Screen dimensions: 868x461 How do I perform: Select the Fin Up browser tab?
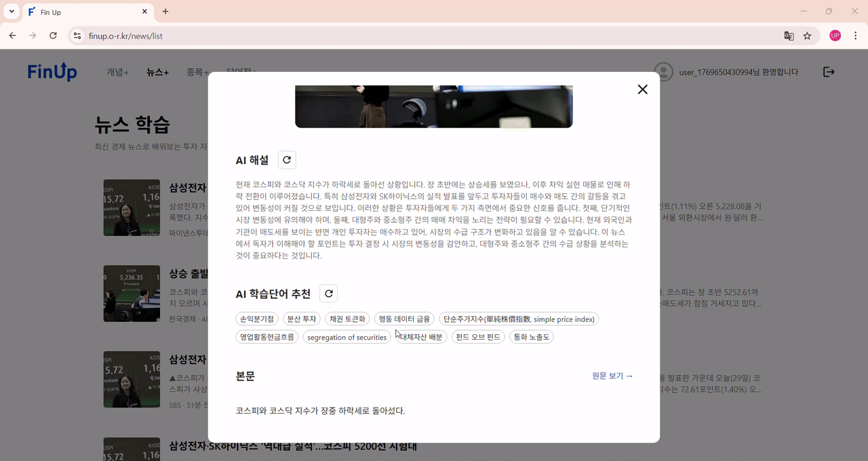point(81,12)
